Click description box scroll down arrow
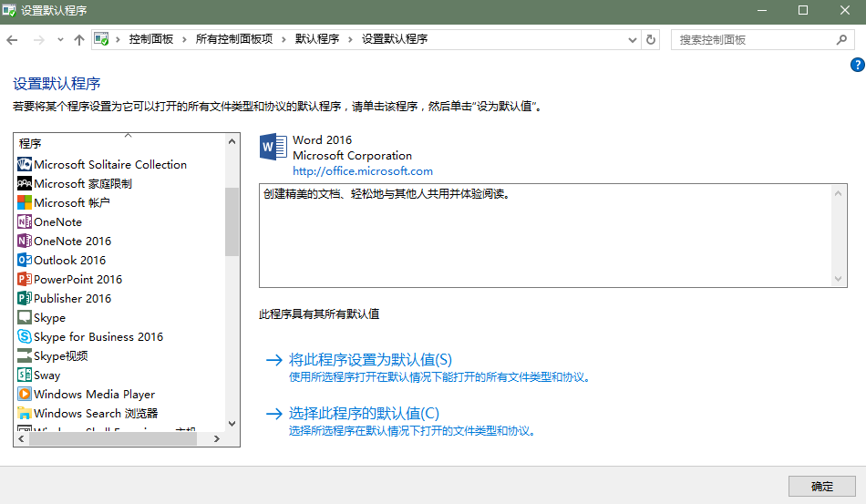866x504 pixels. 838,279
